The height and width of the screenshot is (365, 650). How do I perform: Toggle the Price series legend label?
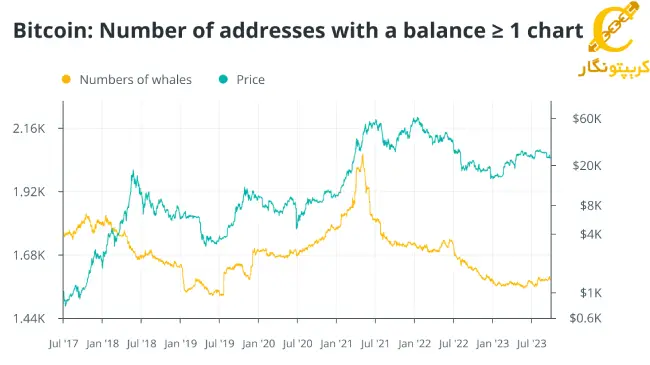click(x=250, y=80)
